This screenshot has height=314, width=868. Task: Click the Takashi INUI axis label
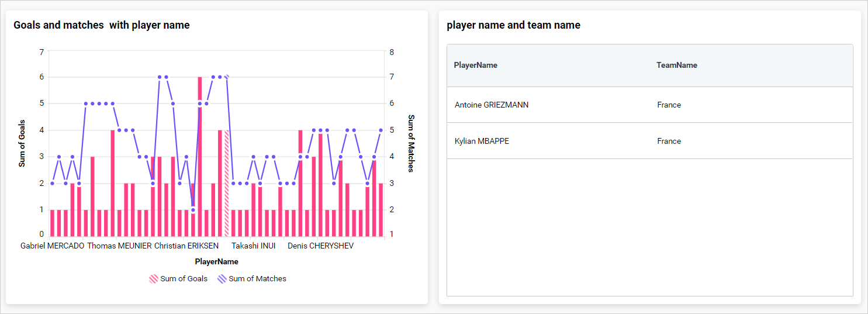point(253,246)
